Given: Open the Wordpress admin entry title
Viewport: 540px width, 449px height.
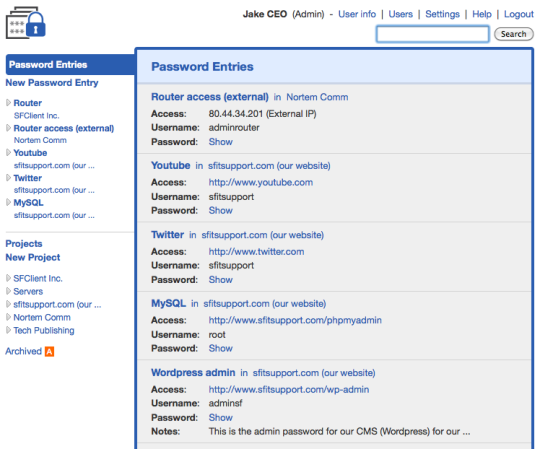Looking at the screenshot, I should pyautogui.click(x=193, y=373).
